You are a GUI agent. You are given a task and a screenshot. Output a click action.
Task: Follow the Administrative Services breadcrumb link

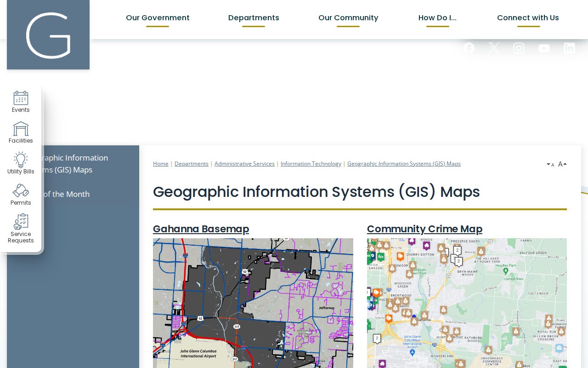[244, 164]
